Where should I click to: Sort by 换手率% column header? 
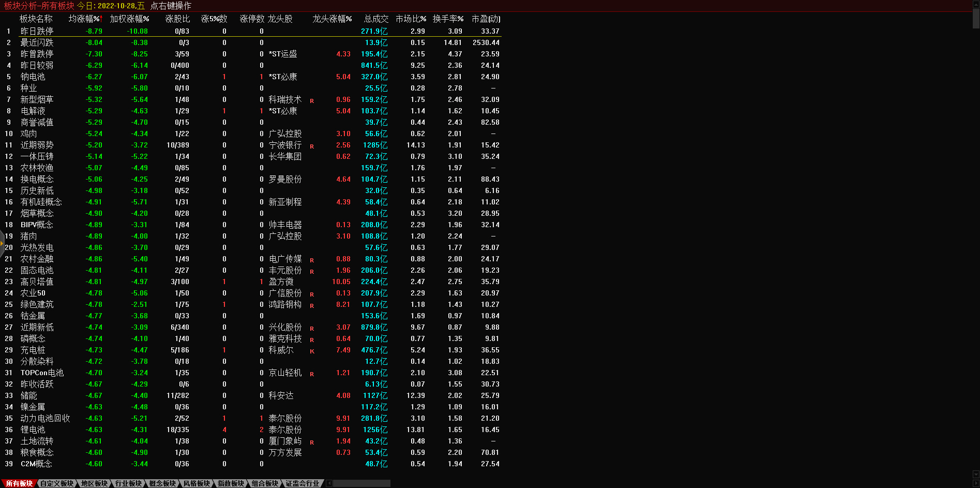[x=448, y=19]
